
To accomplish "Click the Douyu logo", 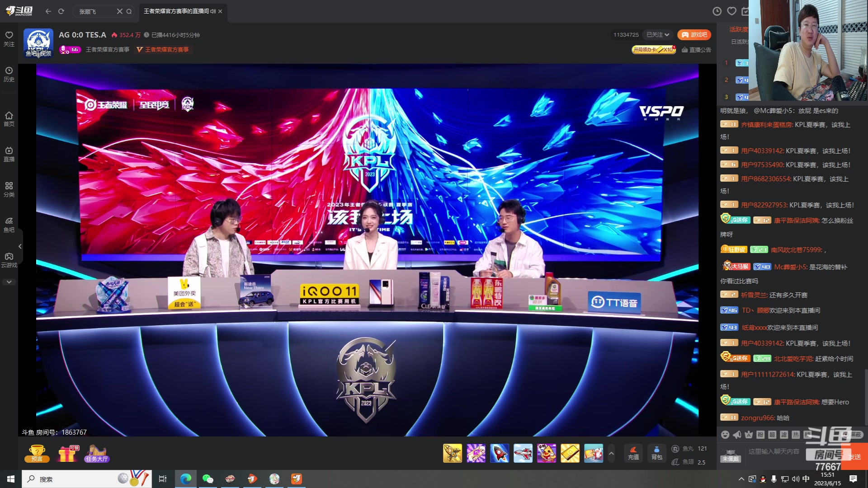I will coord(19,11).
